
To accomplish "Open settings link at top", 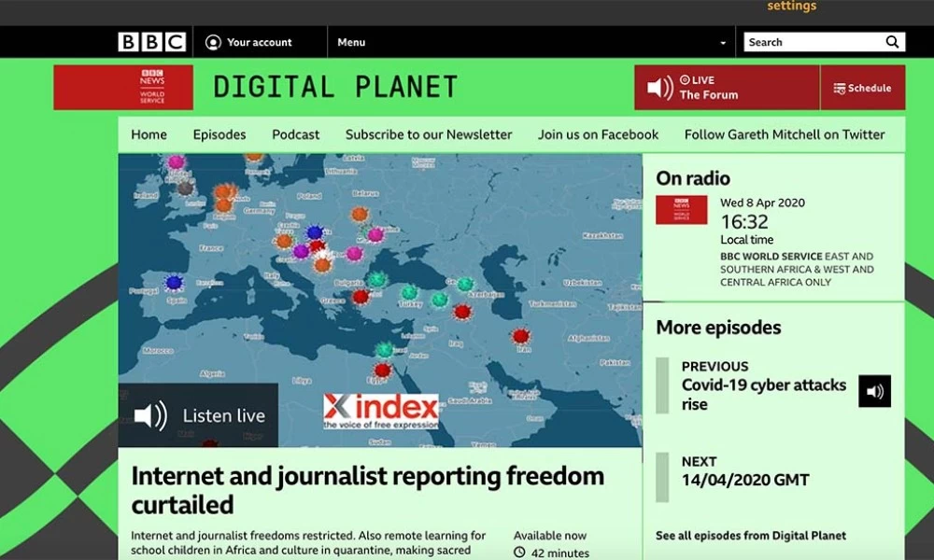I will [x=792, y=6].
